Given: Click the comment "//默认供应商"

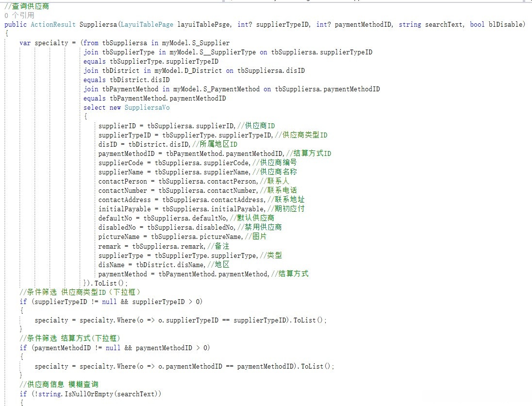Looking at the screenshot, I should point(252,218).
